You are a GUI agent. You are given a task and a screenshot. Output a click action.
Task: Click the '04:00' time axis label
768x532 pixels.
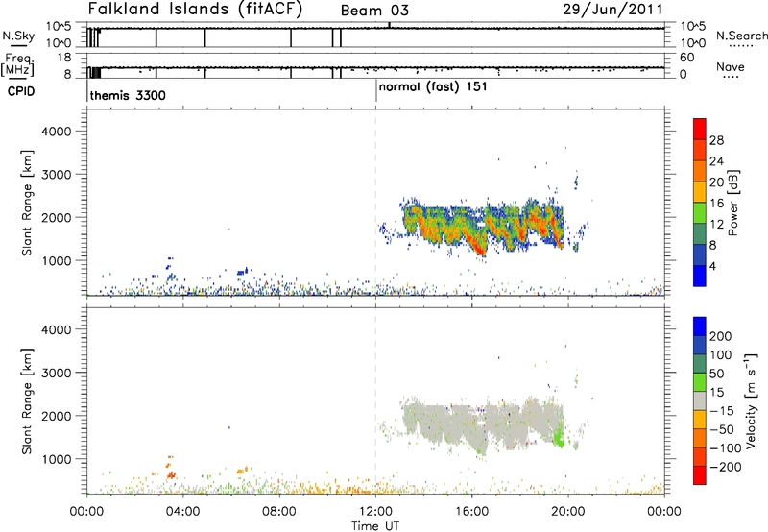click(x=183, y=512)
